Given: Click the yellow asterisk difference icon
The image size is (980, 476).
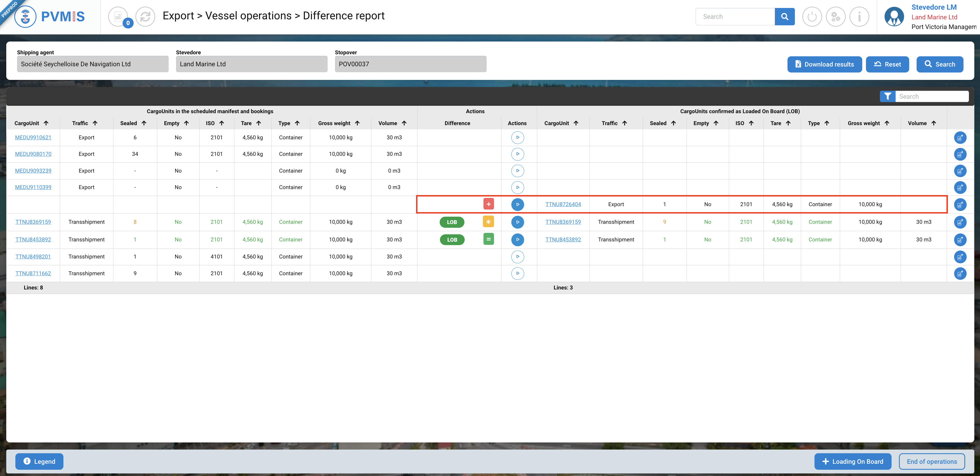Looking at the screenshot, I should pyautogui.click(x=488, y=222).
